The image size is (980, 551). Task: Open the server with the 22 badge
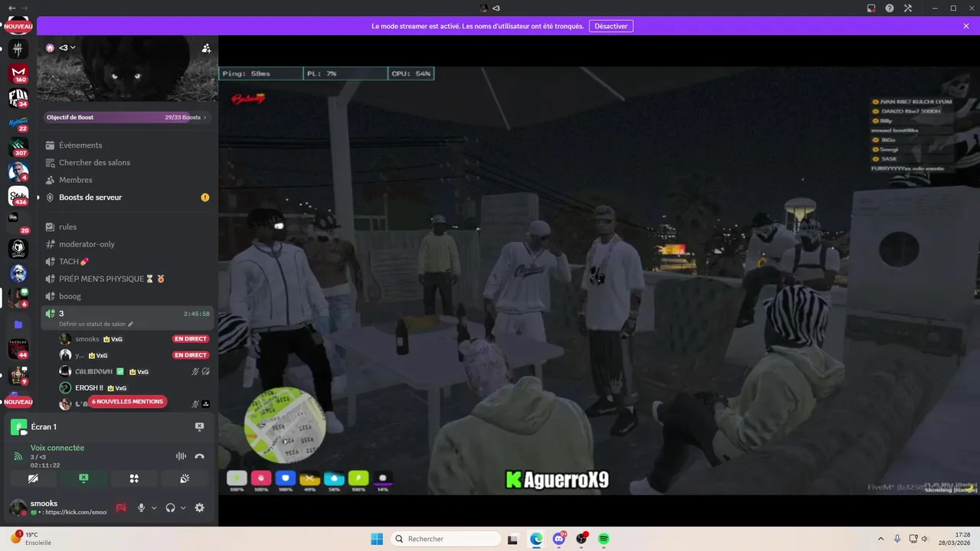[x=18, y=122]
